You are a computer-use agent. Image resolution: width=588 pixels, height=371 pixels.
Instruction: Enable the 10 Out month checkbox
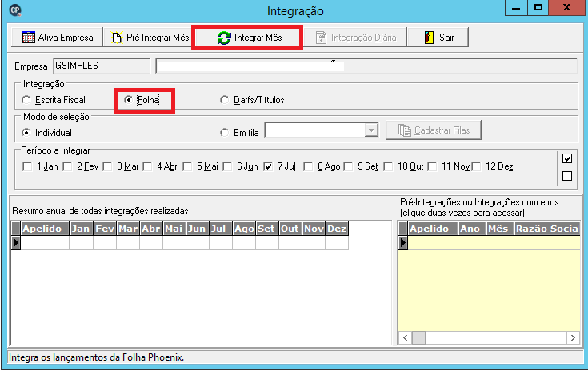pyautogui.click(x=389, y=166)
